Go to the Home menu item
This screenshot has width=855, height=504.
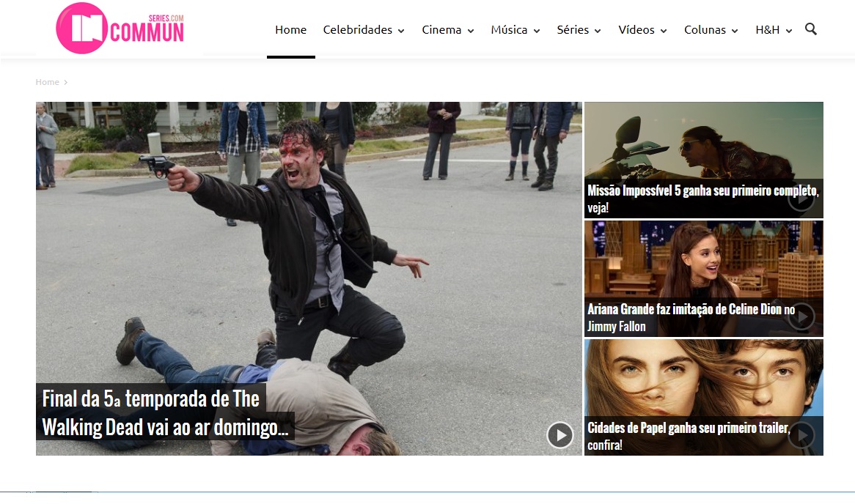pos(290,30)
